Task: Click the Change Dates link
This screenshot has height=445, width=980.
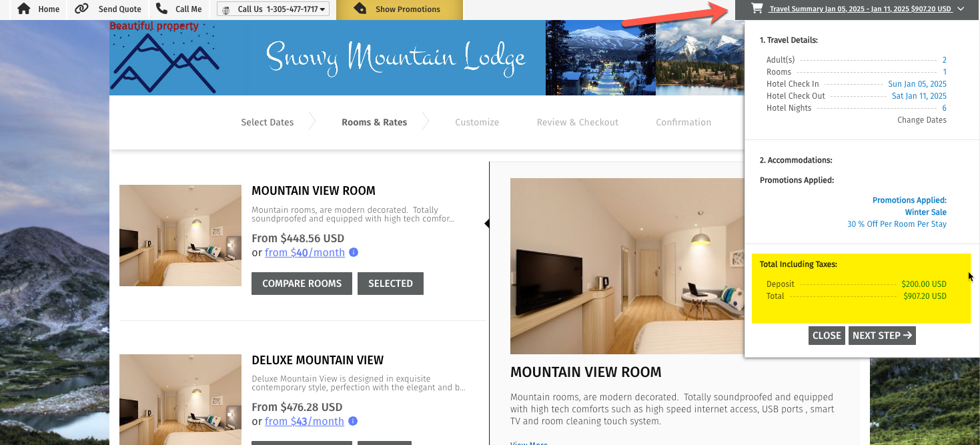Action: point(922,120)
